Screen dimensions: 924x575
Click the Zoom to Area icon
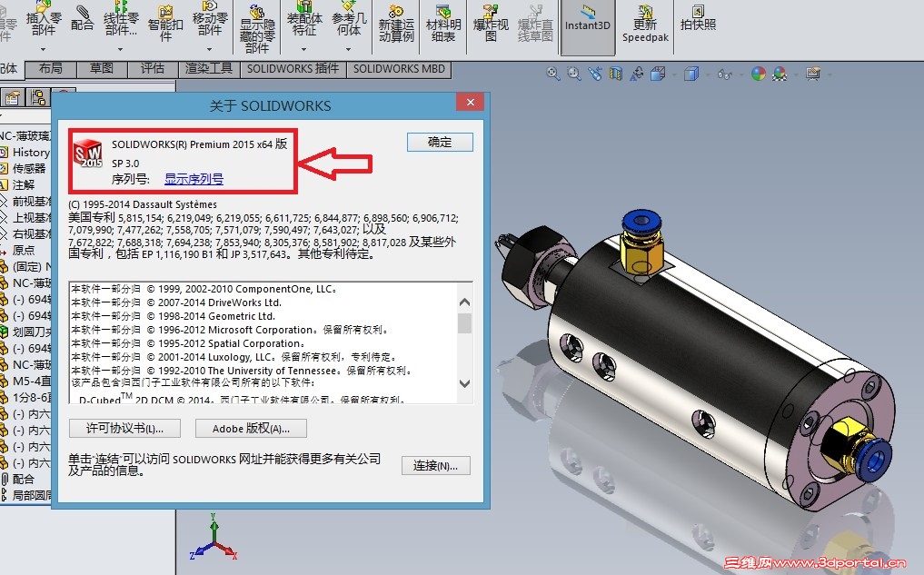[574, 74]
